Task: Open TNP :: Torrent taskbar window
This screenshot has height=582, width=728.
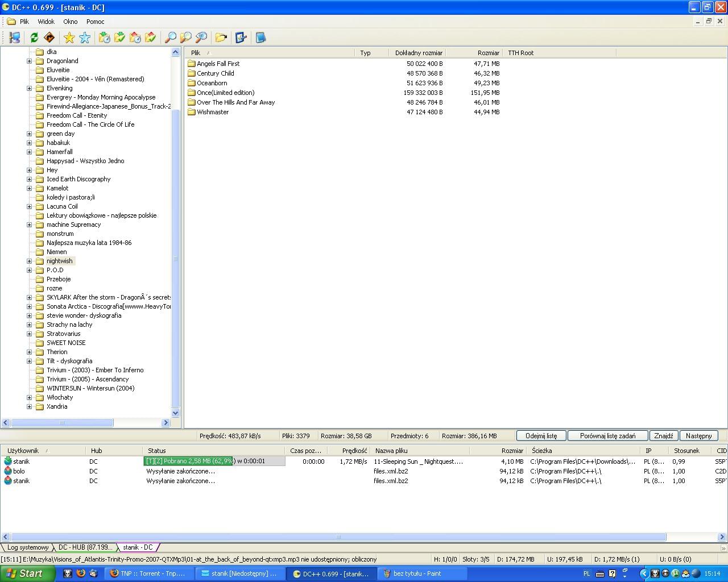Action: pyautogui.click(x=150, y=573)
